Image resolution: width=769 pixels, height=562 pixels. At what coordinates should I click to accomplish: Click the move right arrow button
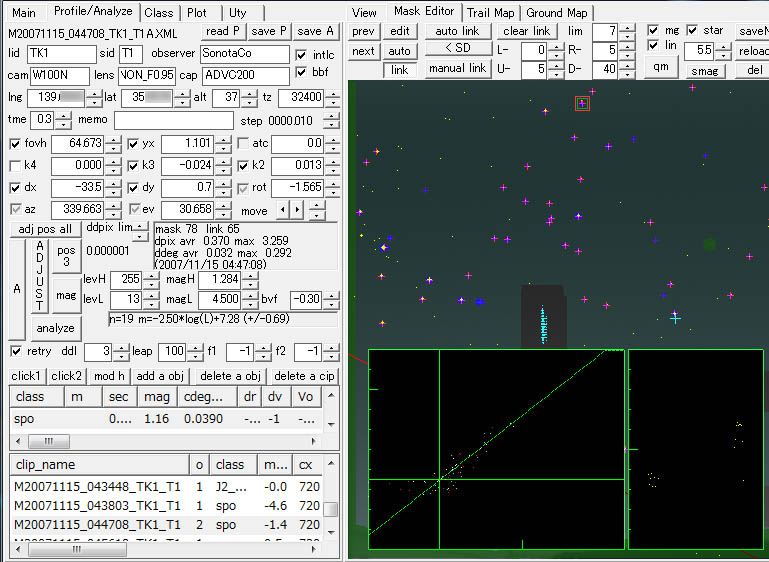pyautogui.click(x=296, y=209)
